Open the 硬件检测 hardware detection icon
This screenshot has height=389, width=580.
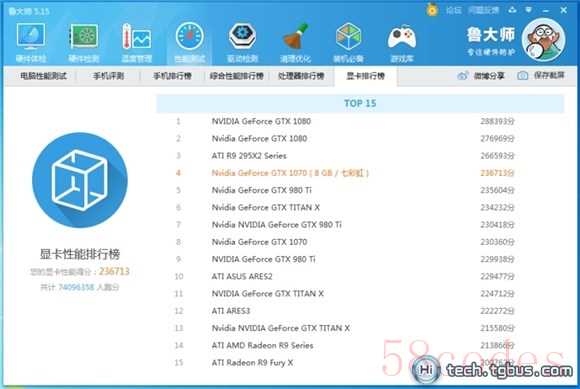(84, 42)
